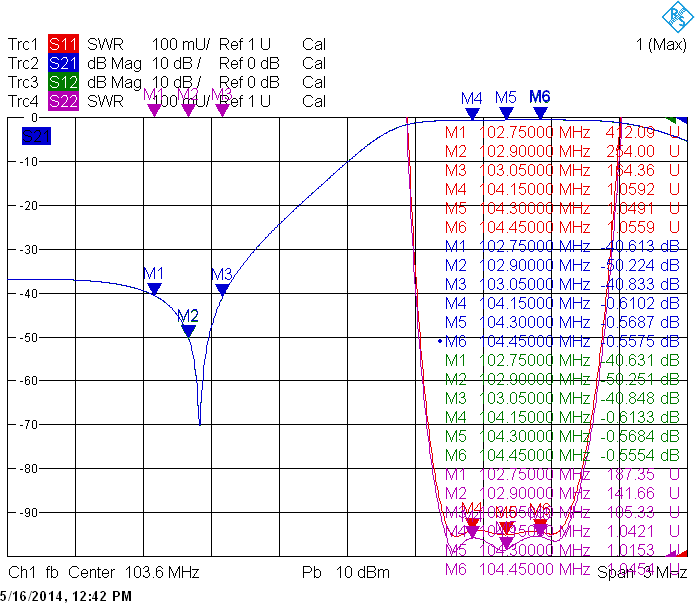Click blue marker M2 on the S21 curve
This screenshot has height=613, width=695.
click(188, 323)
